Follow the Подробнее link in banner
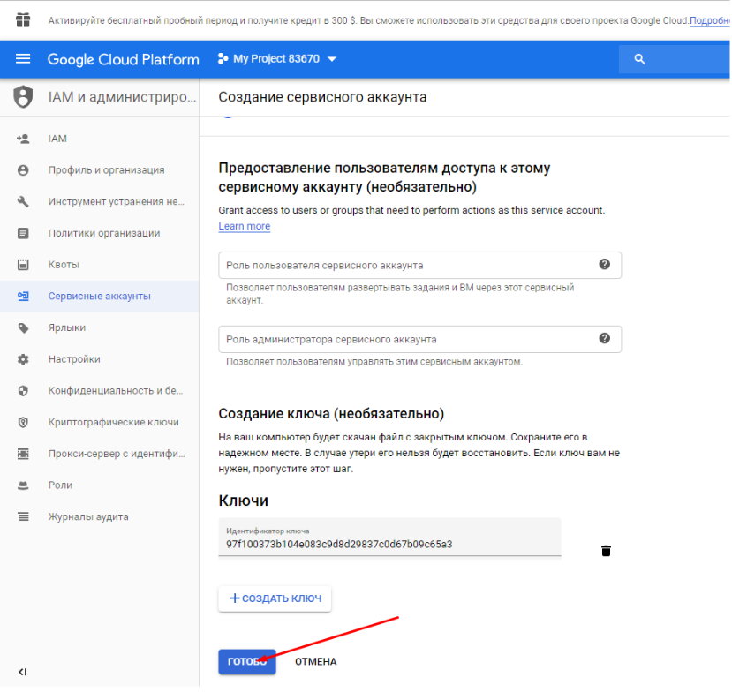 coord(710,20)
